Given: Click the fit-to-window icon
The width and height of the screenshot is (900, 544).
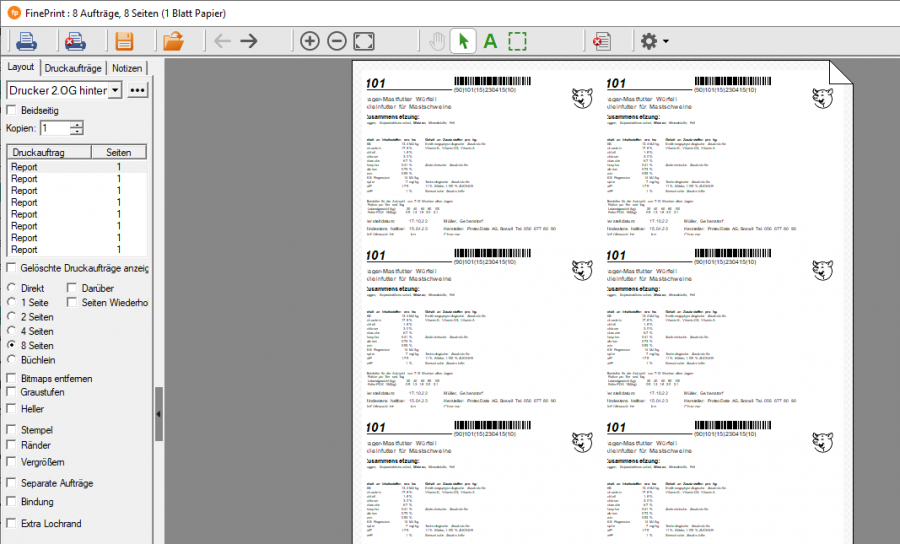Looking at the screenshot, I should point(364,41).
